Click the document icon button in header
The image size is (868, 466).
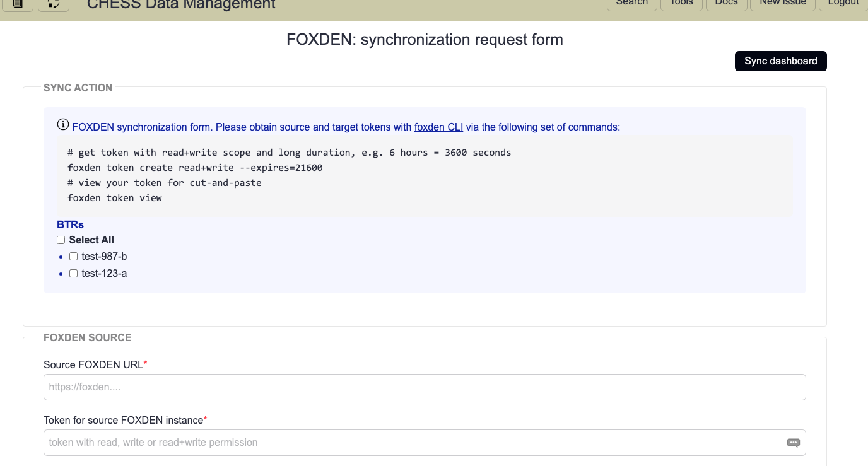pyautogui.click(x=18, y=4)
